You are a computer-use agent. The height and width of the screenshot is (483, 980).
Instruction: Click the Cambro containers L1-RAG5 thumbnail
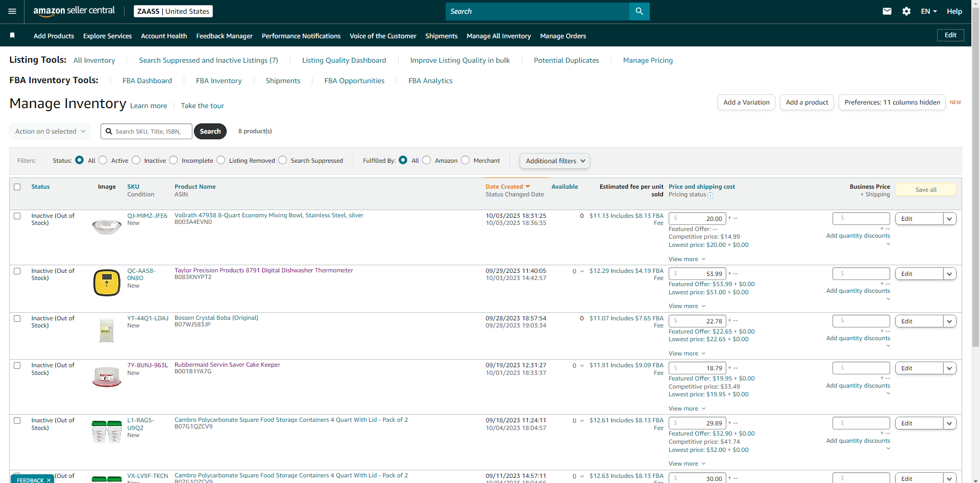pos(107,431)
